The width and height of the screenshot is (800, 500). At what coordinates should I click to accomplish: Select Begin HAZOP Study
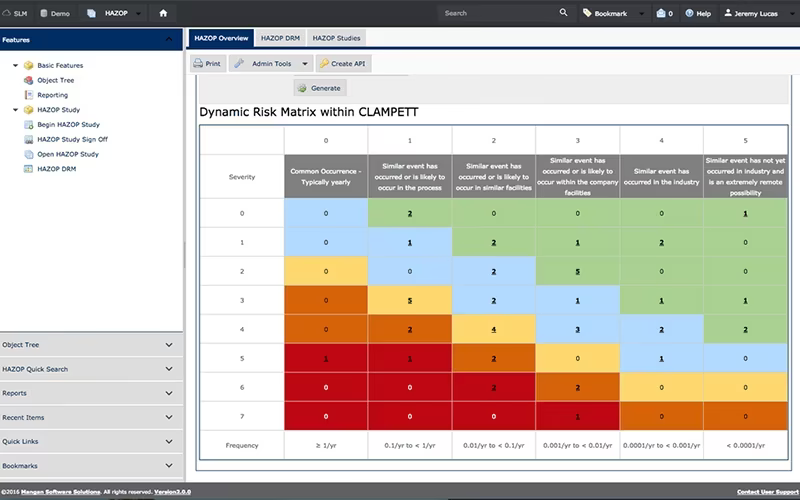click(x=68, y=124)
